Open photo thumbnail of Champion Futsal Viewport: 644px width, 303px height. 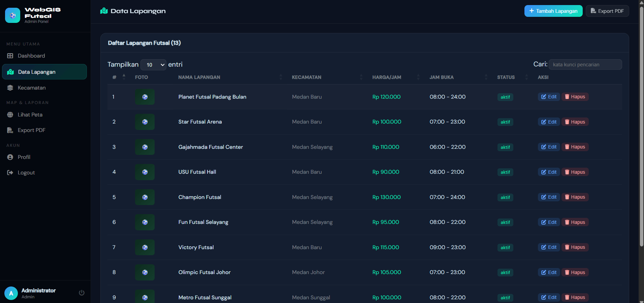[145, 197]
